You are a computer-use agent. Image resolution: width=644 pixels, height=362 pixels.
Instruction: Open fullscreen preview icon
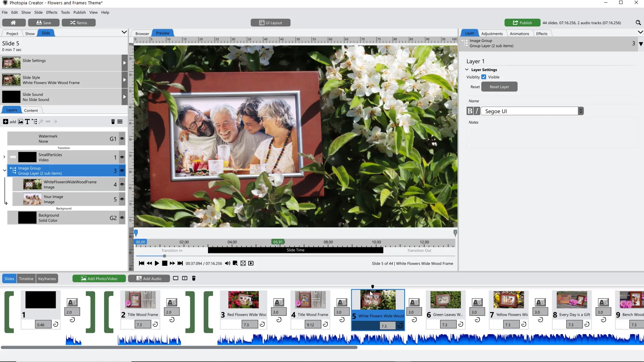(243, 263)
